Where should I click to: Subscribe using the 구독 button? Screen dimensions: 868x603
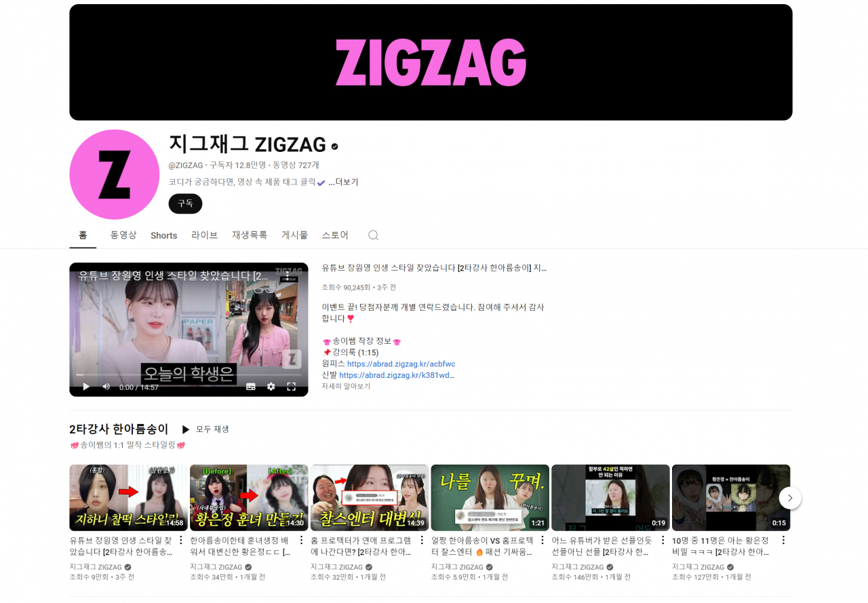185,203
